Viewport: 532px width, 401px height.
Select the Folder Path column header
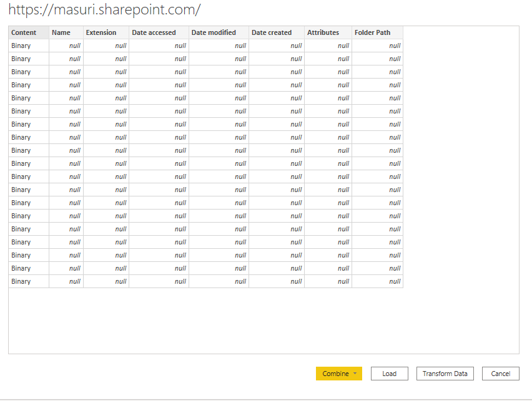377,32
